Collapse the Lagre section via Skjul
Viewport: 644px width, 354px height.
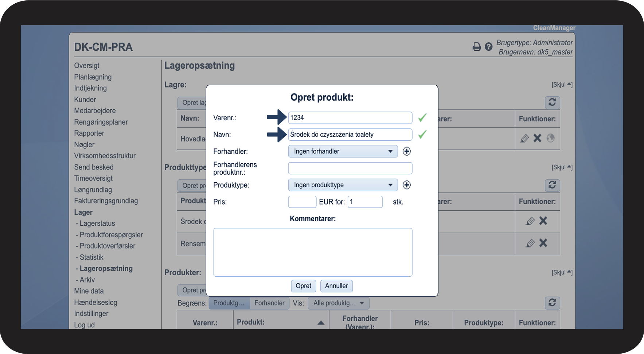[562, 85]
